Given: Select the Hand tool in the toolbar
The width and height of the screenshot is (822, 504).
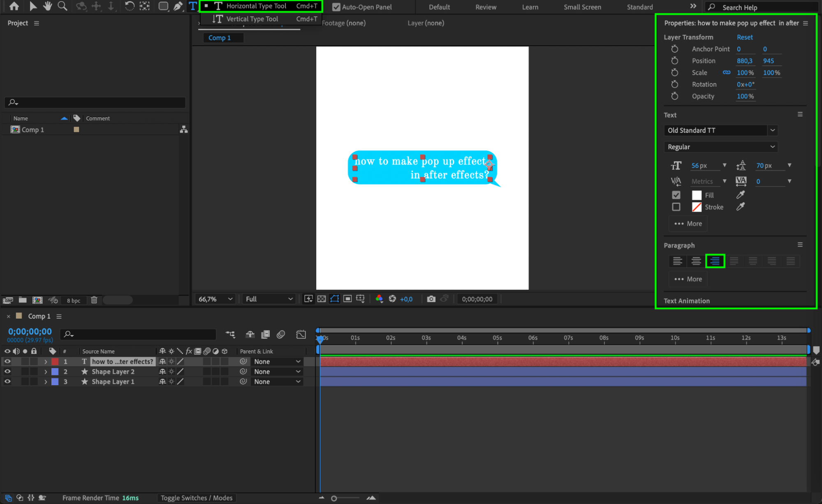Looking at the screenshot, I should (47, 6).
